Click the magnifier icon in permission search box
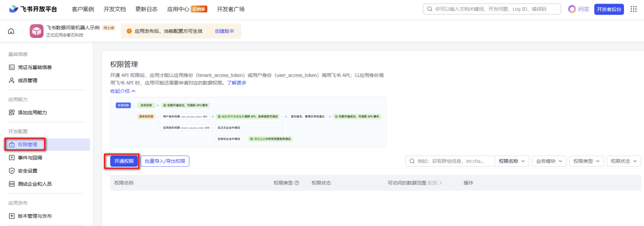 [412, 161]
